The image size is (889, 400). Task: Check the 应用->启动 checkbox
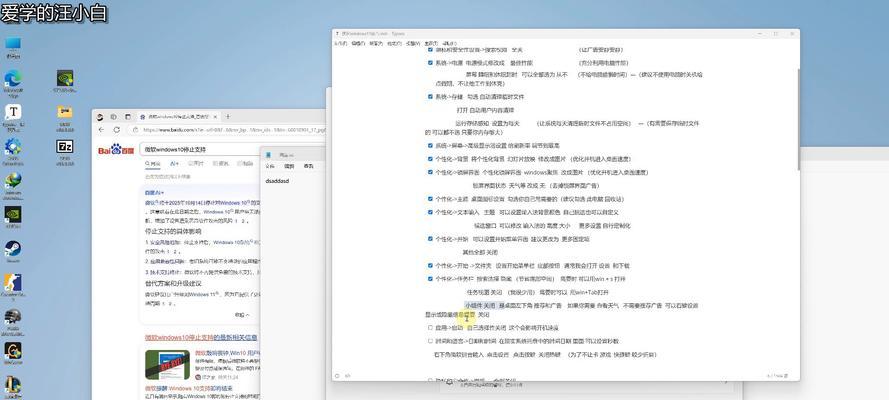[x=430, y=327]
